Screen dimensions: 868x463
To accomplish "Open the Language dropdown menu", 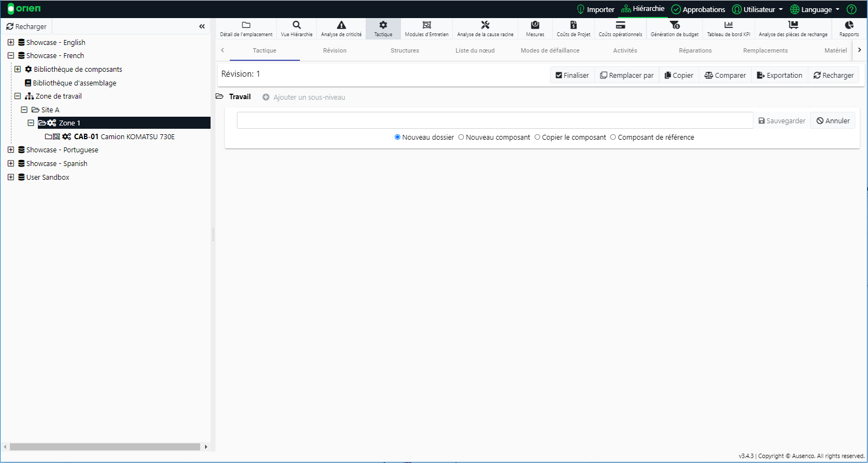I will tap(815, 9).
